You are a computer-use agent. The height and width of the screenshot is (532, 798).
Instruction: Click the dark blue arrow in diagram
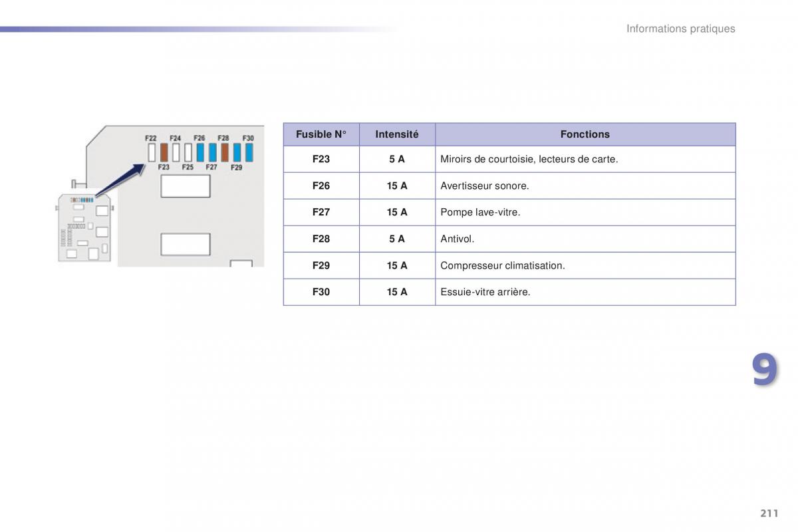point(122,178)
